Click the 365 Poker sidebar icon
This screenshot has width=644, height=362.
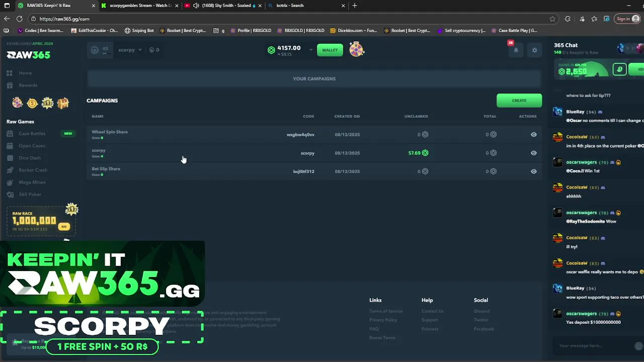pos(10,195)
